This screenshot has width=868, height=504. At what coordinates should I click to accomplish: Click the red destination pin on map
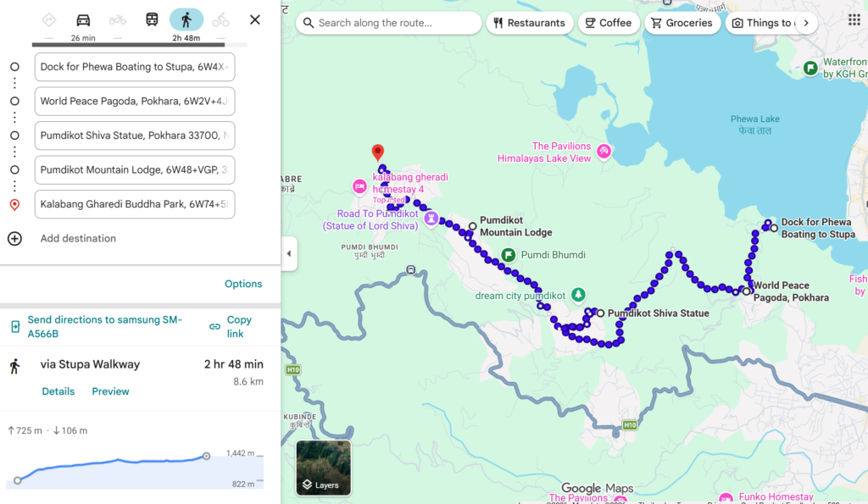(377, 152)
